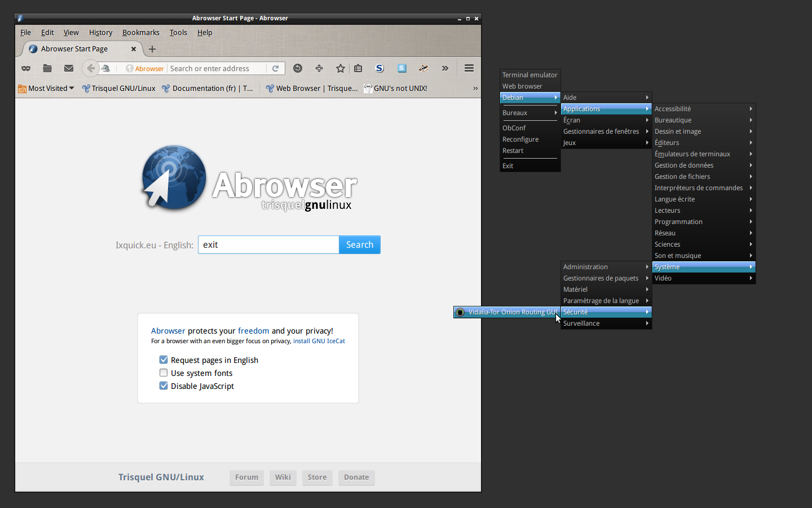
Task: Bookmark this page with the star icon
Action: coord(340,68)
